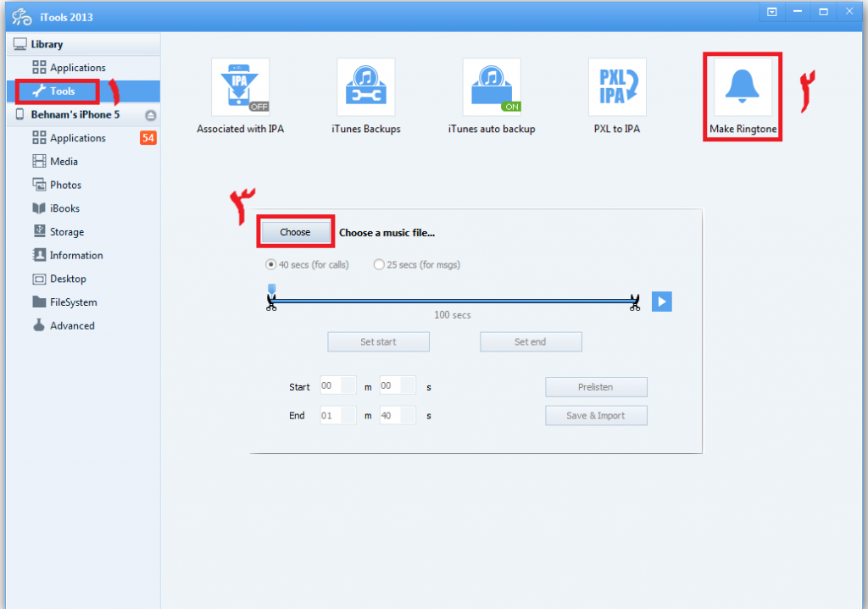Click the Library monitor icon
This screenshot has height=609, width=868.
(20, 44)
